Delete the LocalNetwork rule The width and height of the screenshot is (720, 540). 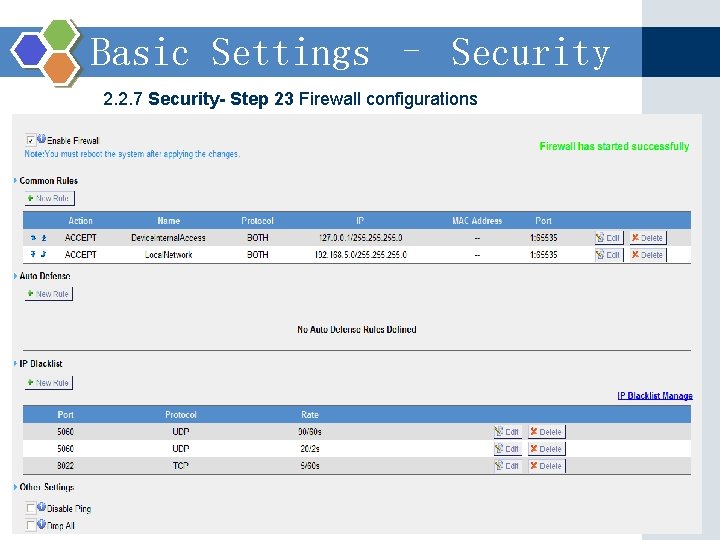pos(647,255)
